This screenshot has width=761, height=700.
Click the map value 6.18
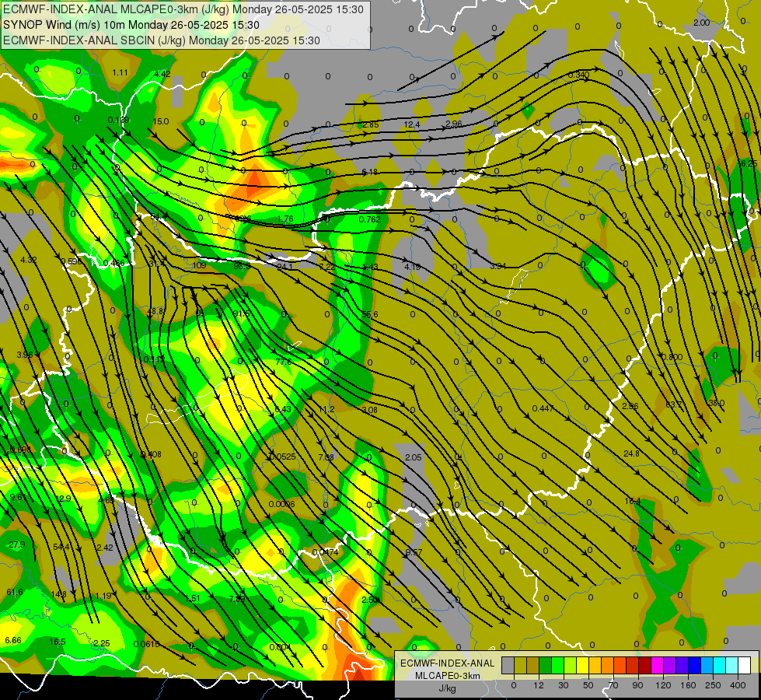pyautogui.click(x=369, y=172)
